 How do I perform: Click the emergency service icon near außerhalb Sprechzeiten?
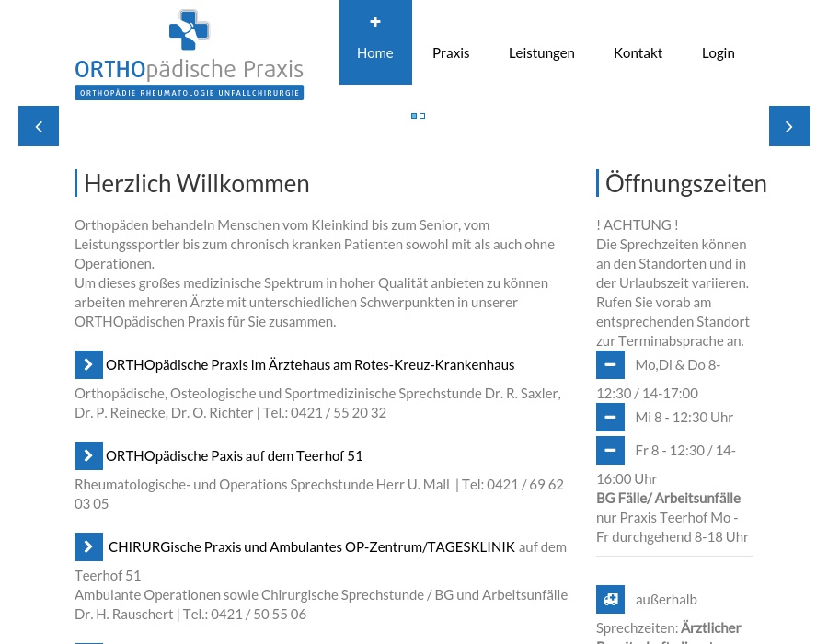tap(610, 599)
